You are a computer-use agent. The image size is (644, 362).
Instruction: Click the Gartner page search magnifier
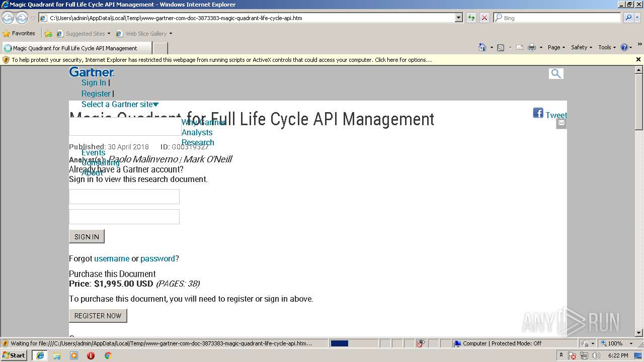(556, 73)
